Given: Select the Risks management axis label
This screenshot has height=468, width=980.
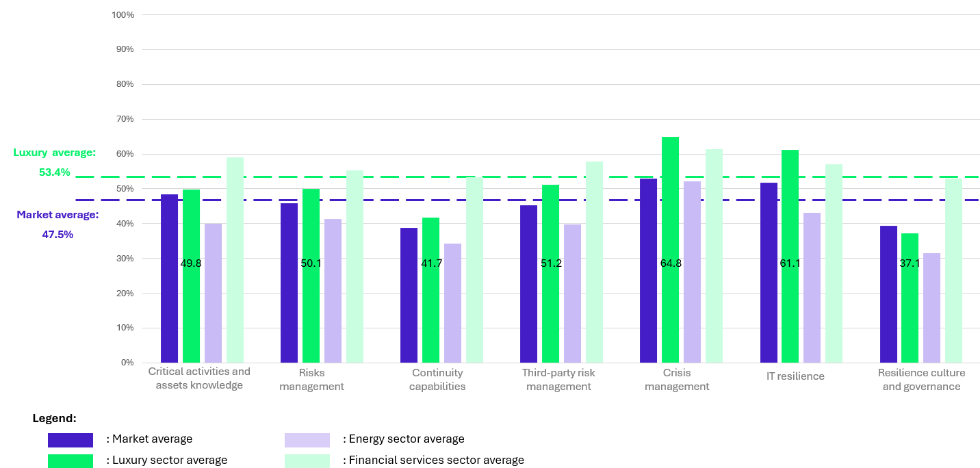Looking at the screenshot, I should point(311,380).
